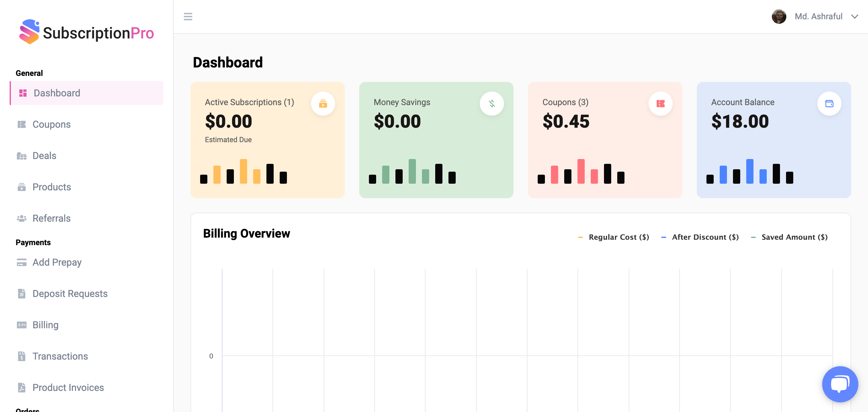868x412 pixels.
Task: Toggle the hamburger sidebar menu icon
Action: pyautogui.click(x=188, y=17)
